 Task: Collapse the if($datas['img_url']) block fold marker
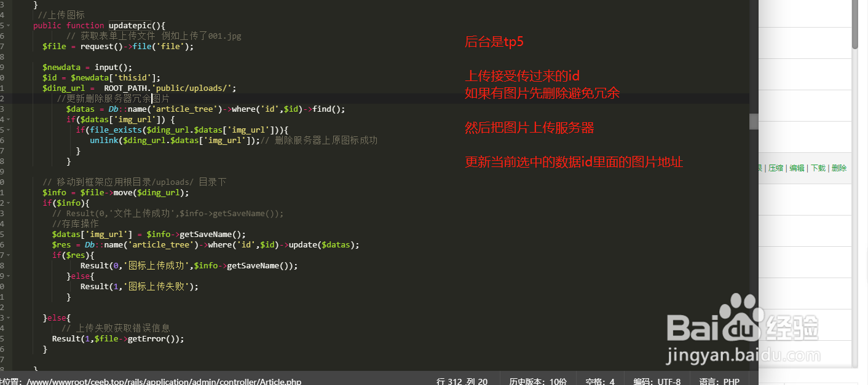8,119
